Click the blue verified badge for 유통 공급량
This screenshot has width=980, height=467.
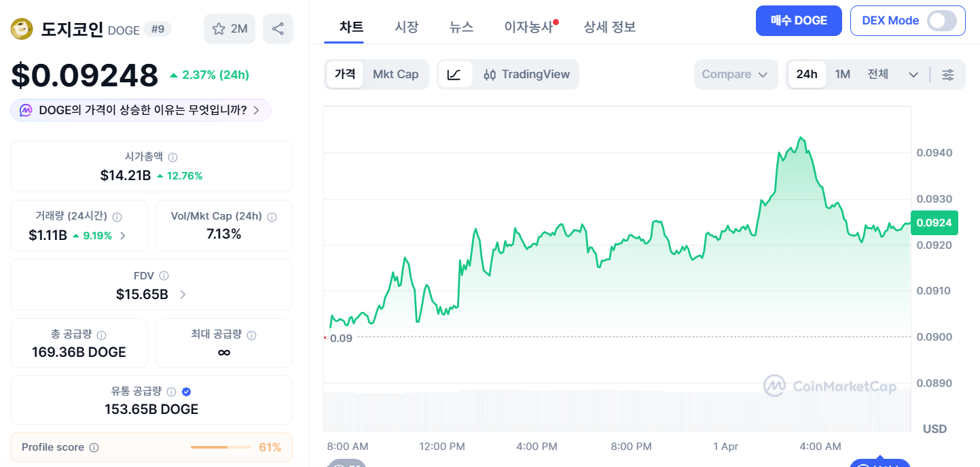(x=186, y=392)
